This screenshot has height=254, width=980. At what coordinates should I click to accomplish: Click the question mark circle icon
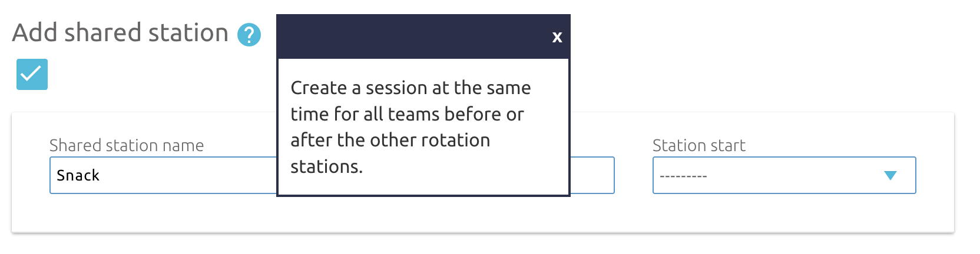pos(249,35)
